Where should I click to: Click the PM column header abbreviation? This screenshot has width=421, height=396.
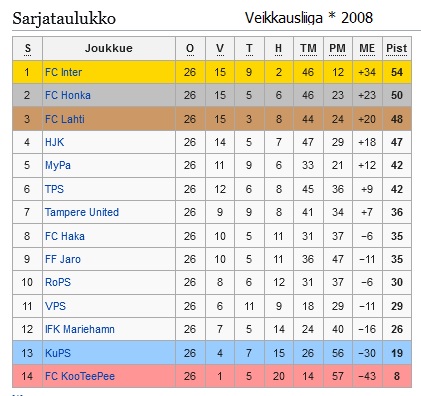337,48
